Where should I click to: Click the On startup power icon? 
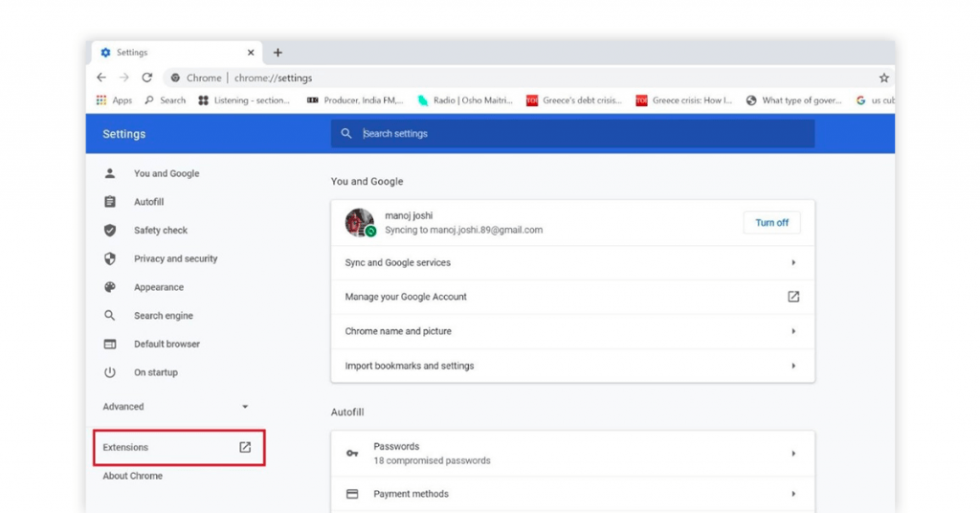pos(110,372)
